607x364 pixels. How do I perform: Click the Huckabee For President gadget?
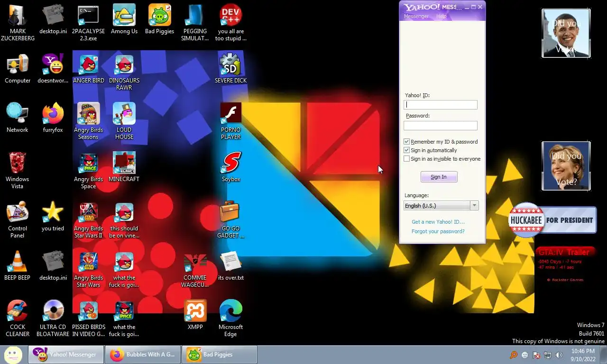tap(552, 220)
